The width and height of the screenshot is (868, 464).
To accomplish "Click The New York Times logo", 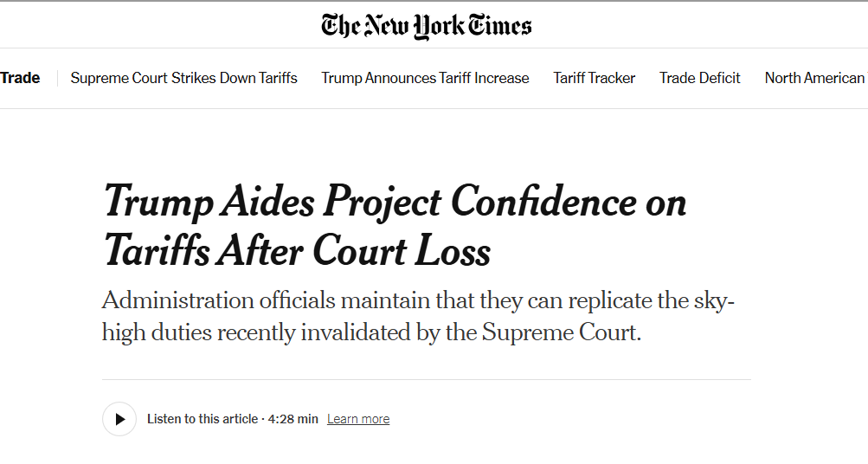I will 427,25.
